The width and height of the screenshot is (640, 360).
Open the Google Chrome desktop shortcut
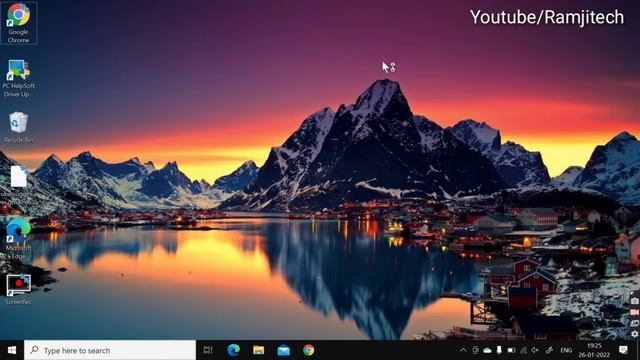pos(18,23)
